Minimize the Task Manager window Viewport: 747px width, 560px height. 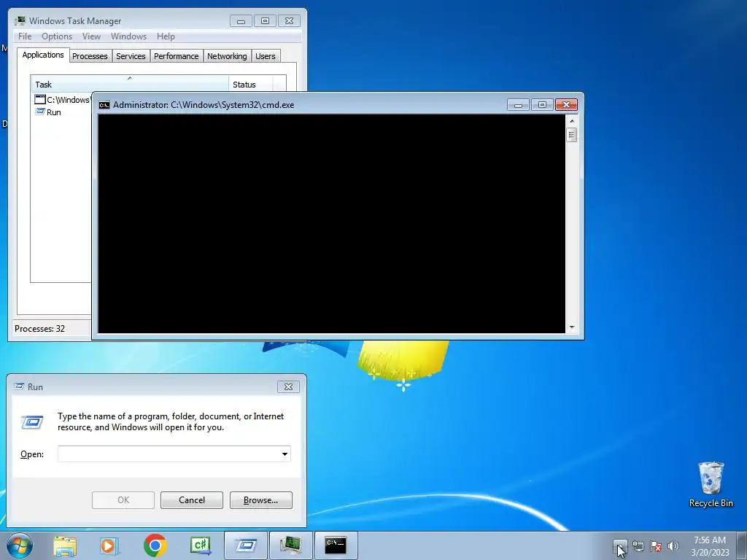pyautogui.click(x=241, y=21)
